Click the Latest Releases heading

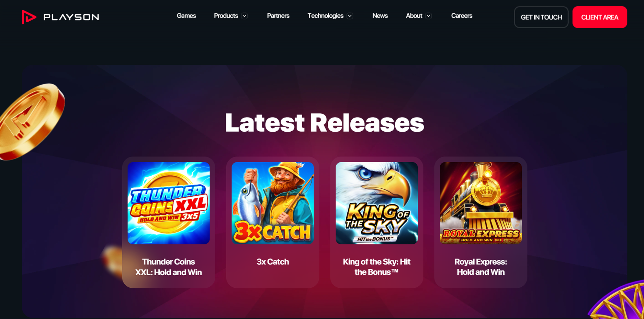pos(325,123)
